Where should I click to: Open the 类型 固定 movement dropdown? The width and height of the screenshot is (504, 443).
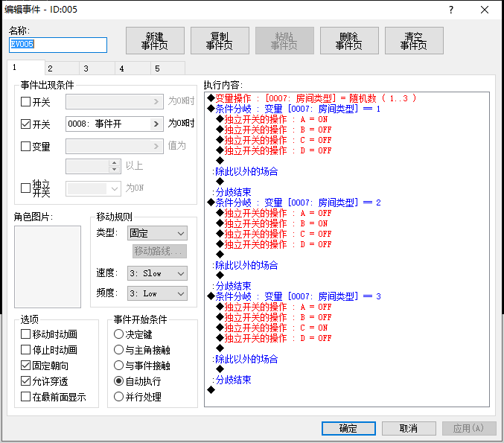pyautogui.click(x=157, y=233)
